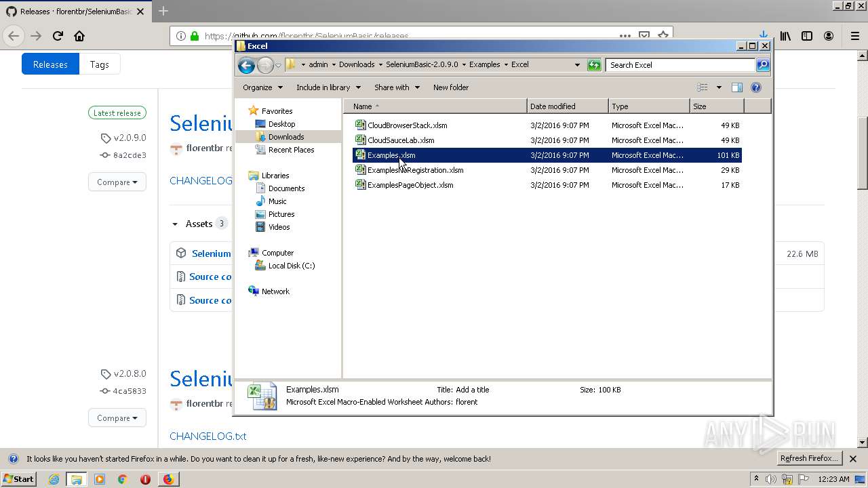Screen dimensions: 868x488
Task: Open the Compare dropdown for v2.0.9.0
Action: pyautogui.click(x=117, y=182)
